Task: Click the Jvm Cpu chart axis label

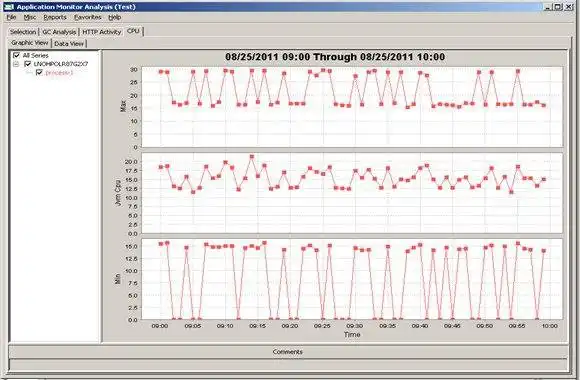Action: [118, 193]
